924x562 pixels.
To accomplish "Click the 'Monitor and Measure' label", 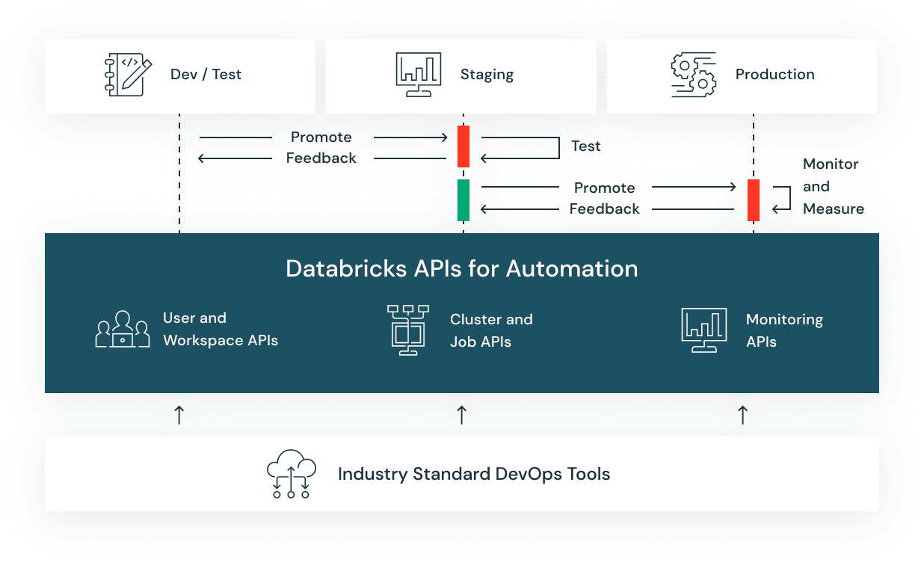I will 834,187.
